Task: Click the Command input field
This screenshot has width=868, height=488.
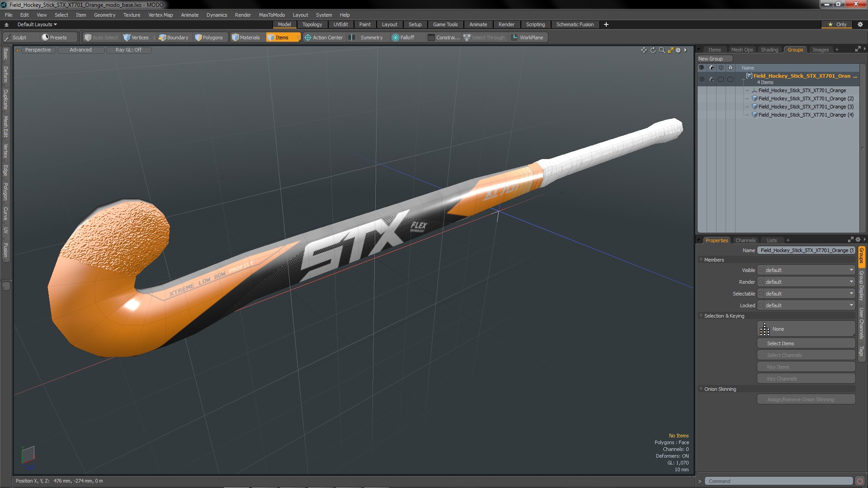Action: pyautogui.click(x=779, y=481)
